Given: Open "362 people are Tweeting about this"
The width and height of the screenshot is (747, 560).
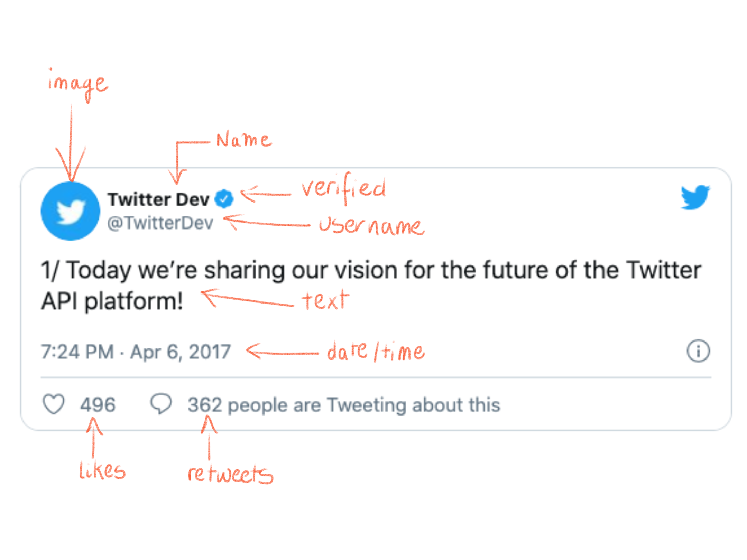Looking at the screenshot, I should [x=344, y=405].
